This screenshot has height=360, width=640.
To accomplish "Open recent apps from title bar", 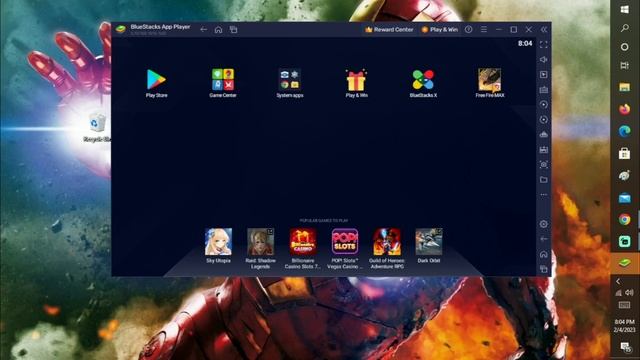I will tap(233, 29).
